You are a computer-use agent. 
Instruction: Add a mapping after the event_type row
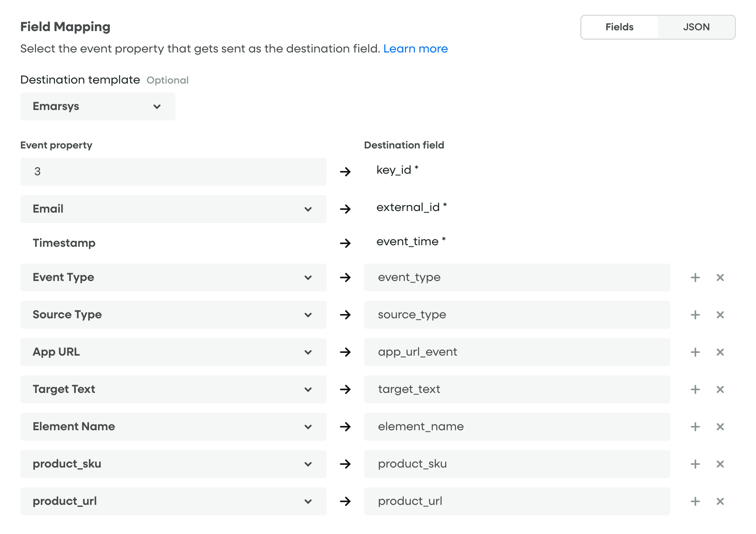(695, 277)
